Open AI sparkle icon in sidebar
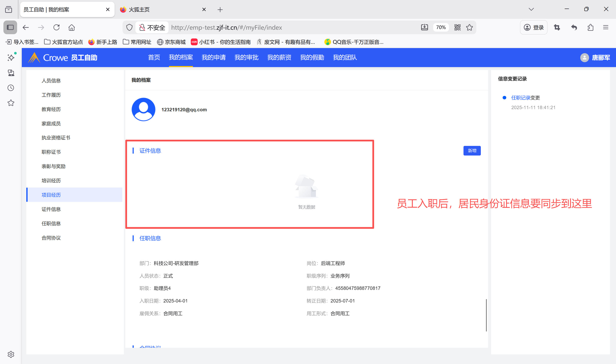Screen dimensions: 616x364 pos(11,57)
